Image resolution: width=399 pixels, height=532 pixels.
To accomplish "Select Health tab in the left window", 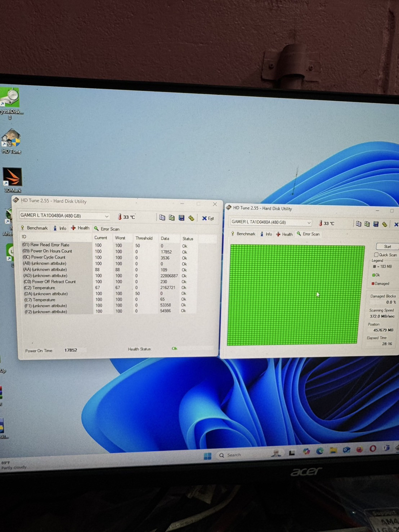I will point(80,228).
